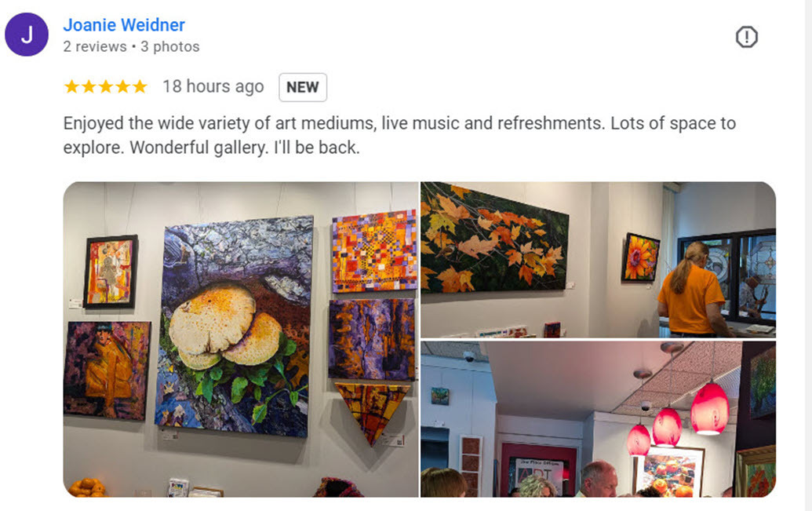812x511 pixels.
Task: Click the NEW badge beside timestamp
Action: click(x=302, y=87)
